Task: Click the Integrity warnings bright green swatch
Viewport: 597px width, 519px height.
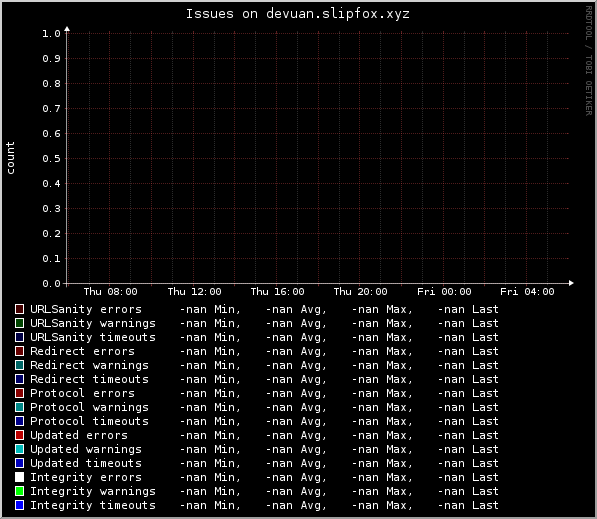Action: point(19,491)
